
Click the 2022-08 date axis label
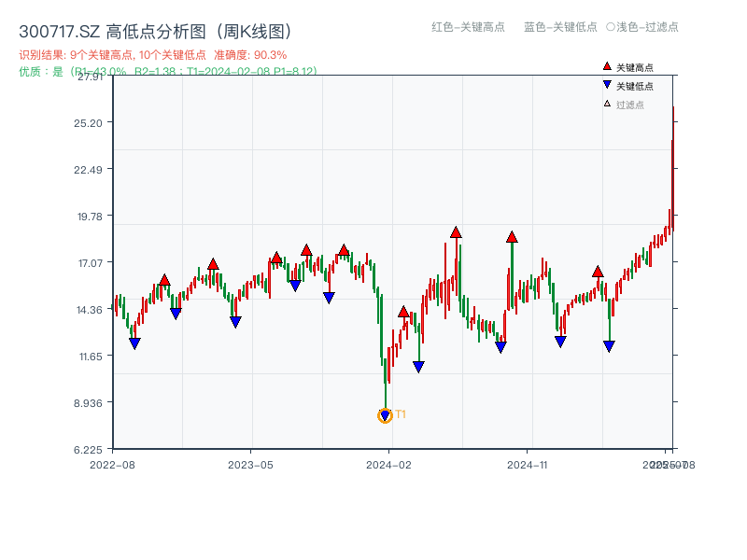[x=112, y=465]
